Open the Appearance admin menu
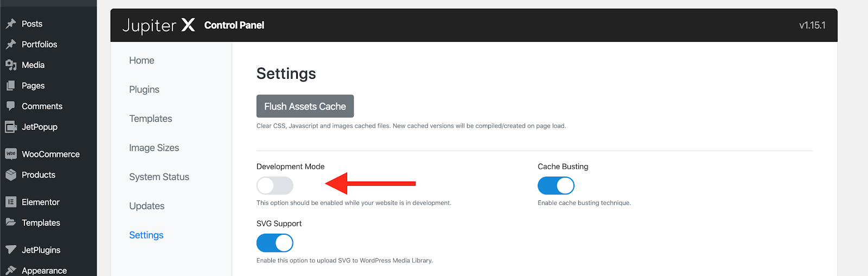 point(44,271)
